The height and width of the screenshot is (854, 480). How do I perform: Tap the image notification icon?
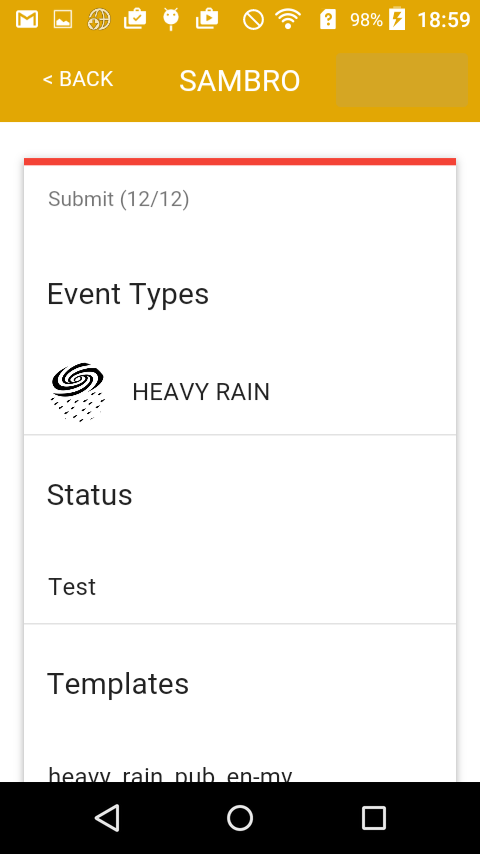[x=63, y=20]
